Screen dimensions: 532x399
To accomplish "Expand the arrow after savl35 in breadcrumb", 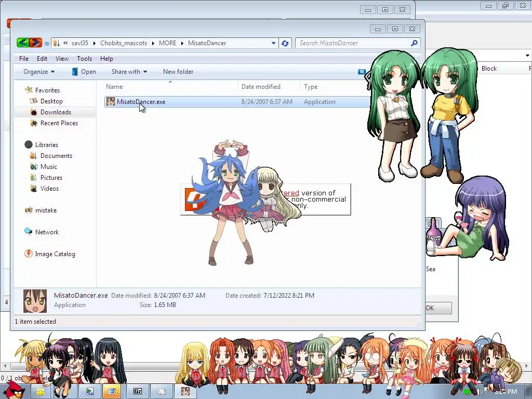I will pos(94,43).
